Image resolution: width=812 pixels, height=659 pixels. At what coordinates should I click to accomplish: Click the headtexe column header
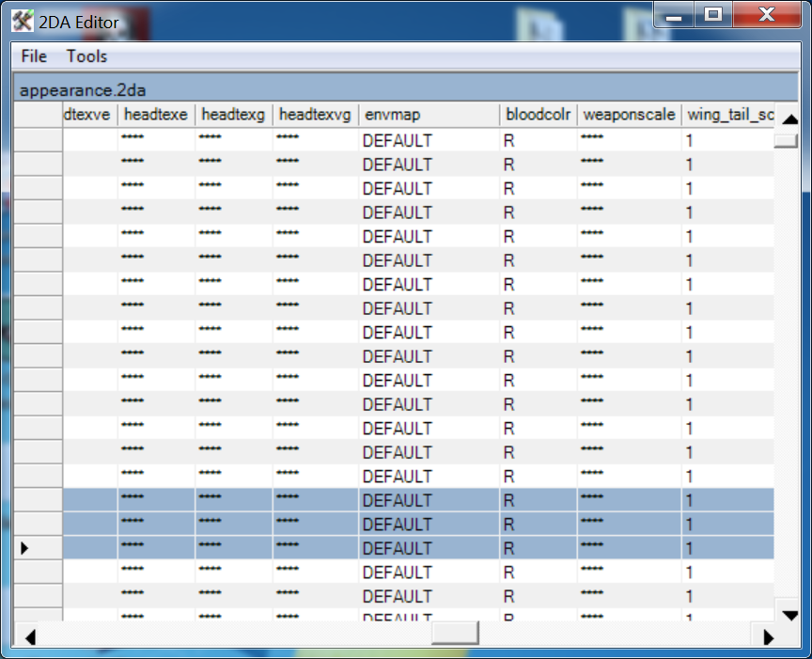coord(156,115)
